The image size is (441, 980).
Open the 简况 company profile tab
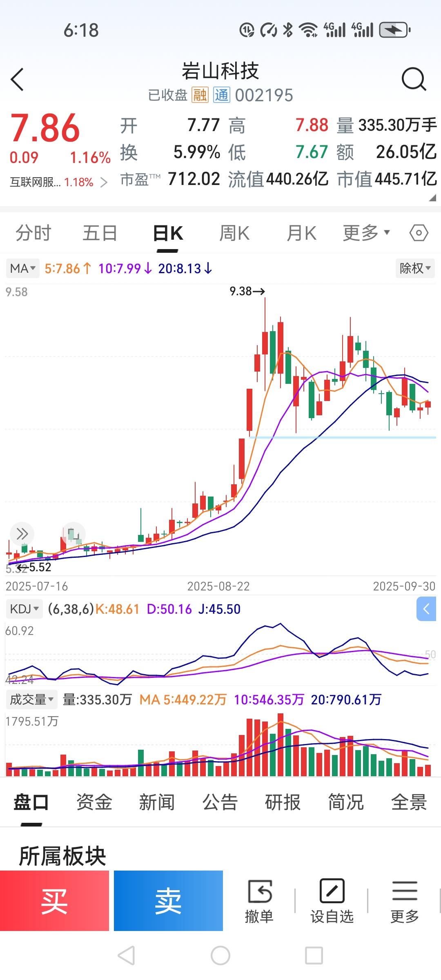346,802
